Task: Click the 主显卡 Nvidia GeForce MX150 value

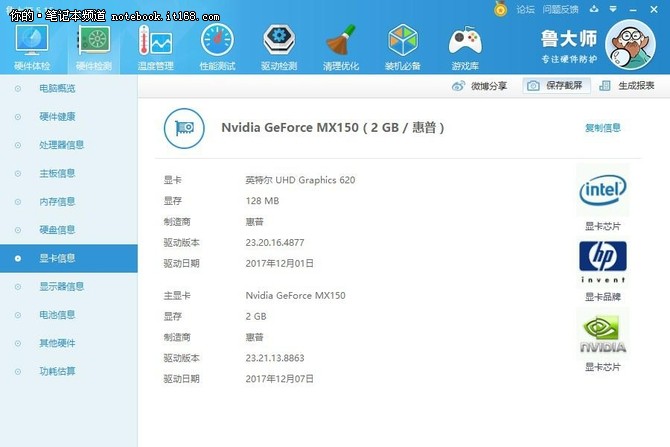Action: click(295, 295)
